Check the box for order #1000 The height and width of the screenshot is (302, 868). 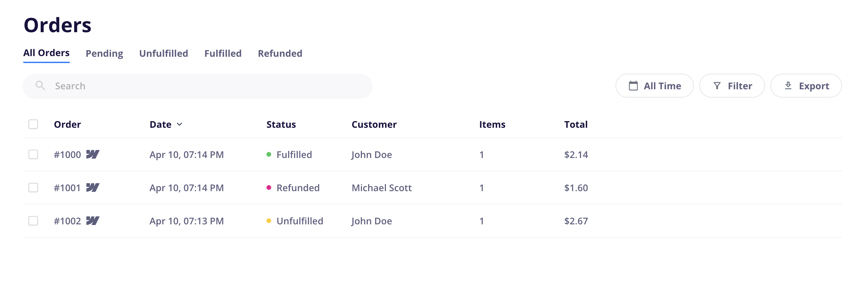click(x=33, y=155)
